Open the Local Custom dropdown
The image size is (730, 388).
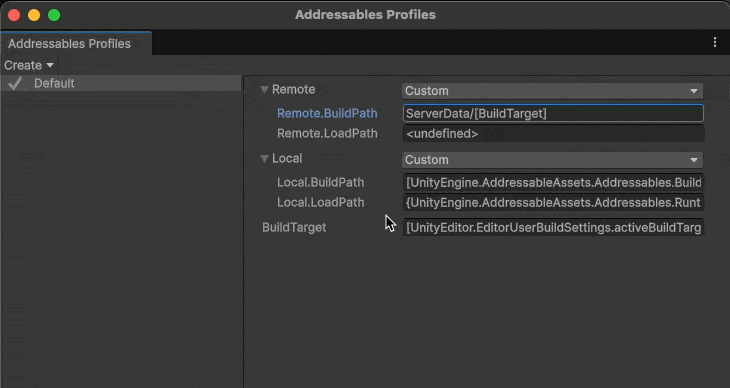[x=553, y=160]
